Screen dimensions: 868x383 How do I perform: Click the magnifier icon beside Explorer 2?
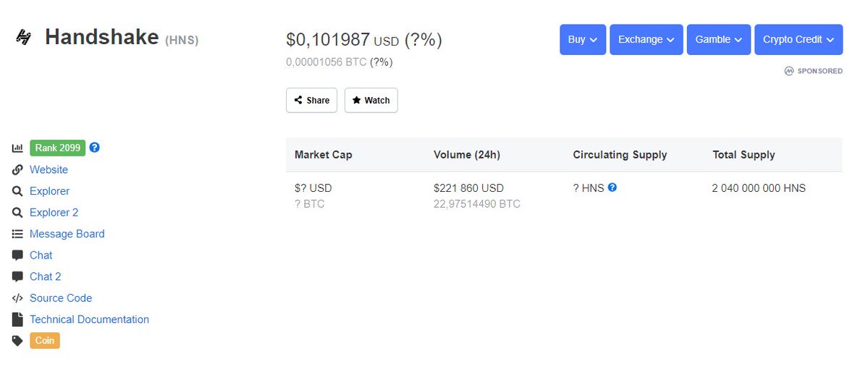[17, 213]
